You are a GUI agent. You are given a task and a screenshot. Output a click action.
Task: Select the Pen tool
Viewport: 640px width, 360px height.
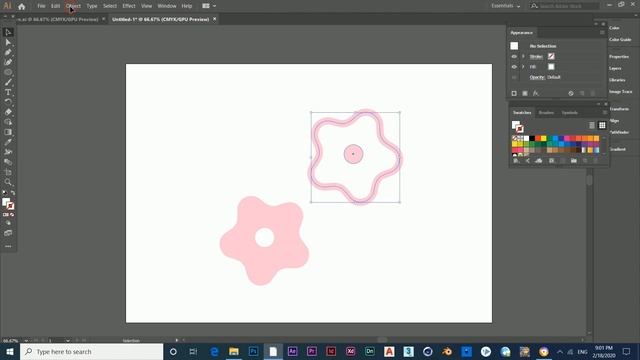tap(8, 52)
